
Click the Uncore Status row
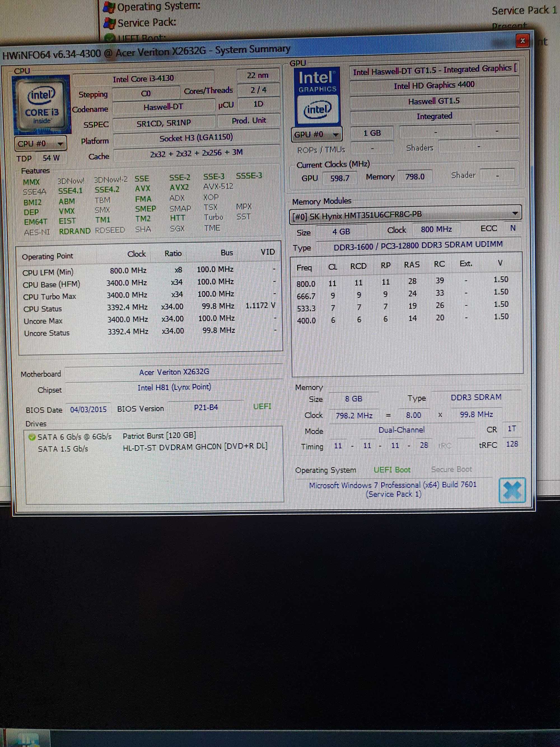tap(150, 332)
